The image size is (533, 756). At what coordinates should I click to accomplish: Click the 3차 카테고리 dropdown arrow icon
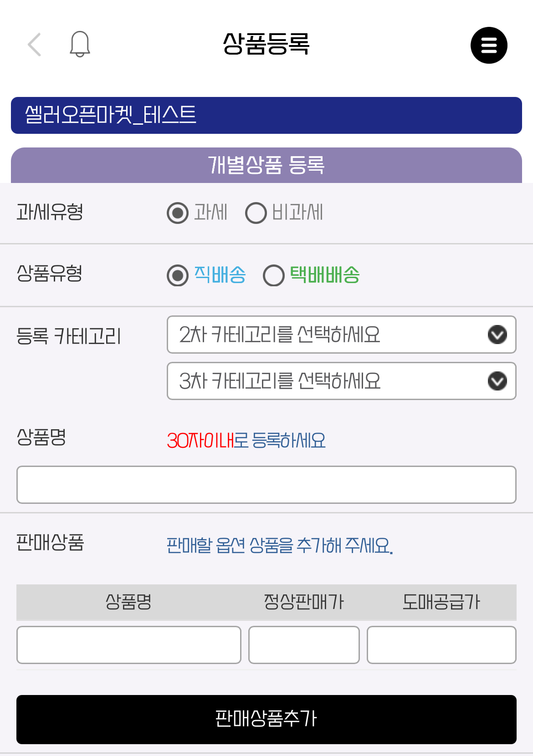pyautogui.click(x=497, y=381)
